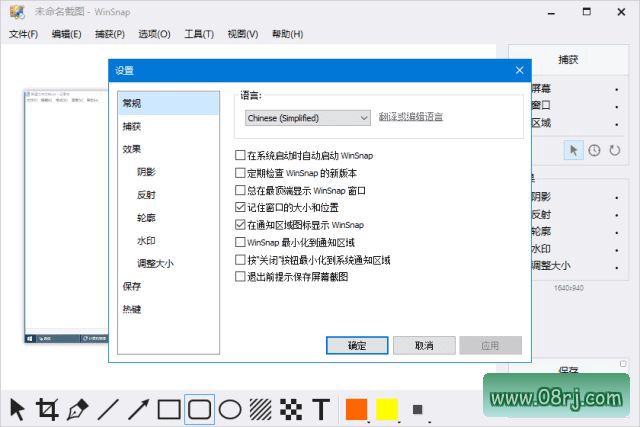Screen dimensions: 640x427
Task: Open options dot beside 窗口 in capture panel
Action: 617,107
